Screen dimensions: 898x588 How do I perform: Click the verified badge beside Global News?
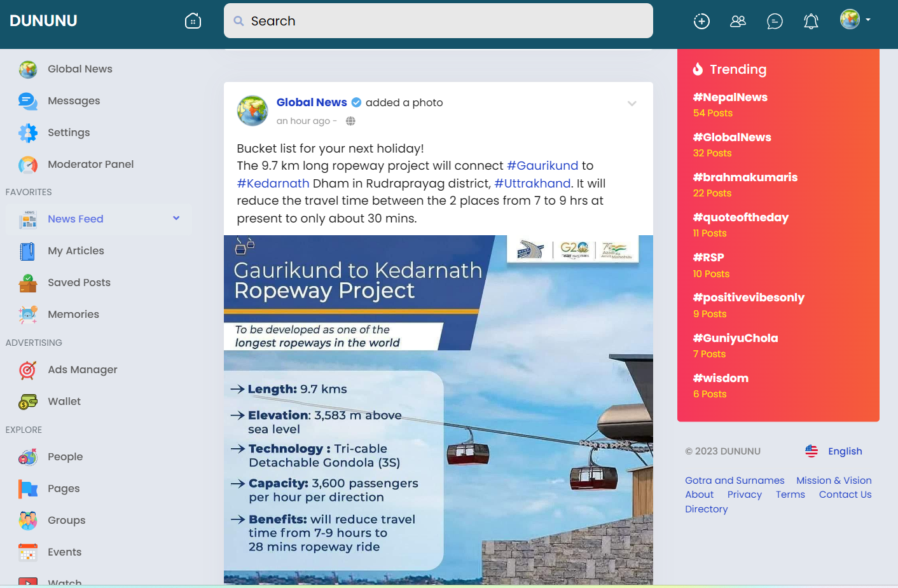coord(357,102)
